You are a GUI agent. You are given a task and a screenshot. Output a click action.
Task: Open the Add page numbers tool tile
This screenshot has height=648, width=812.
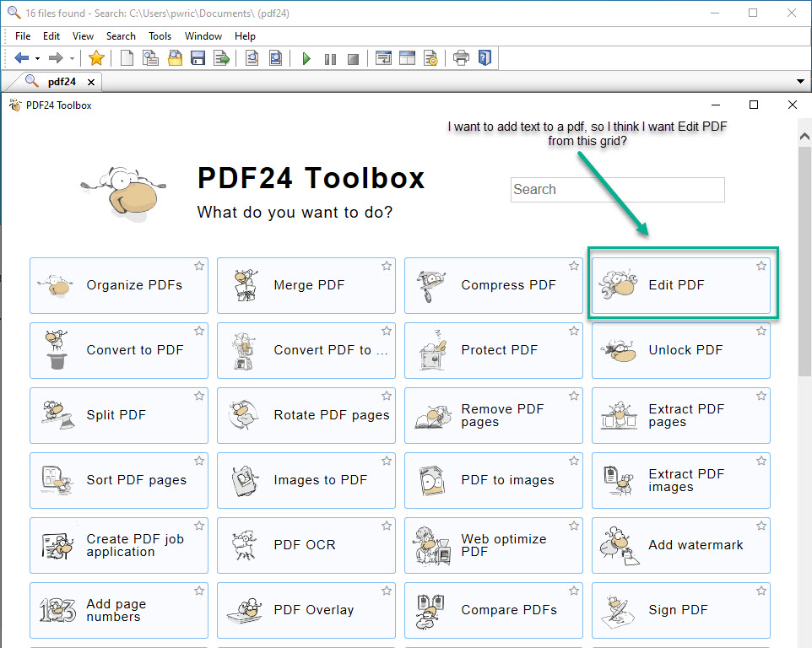pyautogui.click(x=119, y=610)
